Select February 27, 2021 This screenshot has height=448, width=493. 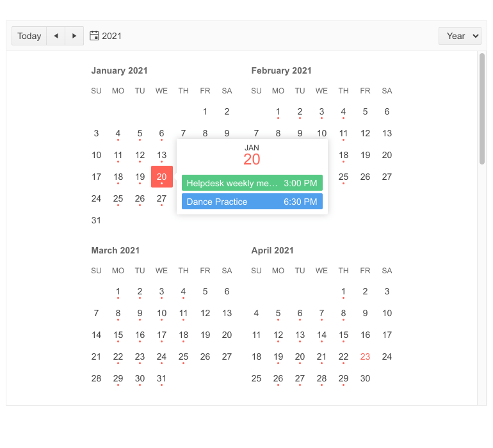[387, 177]
